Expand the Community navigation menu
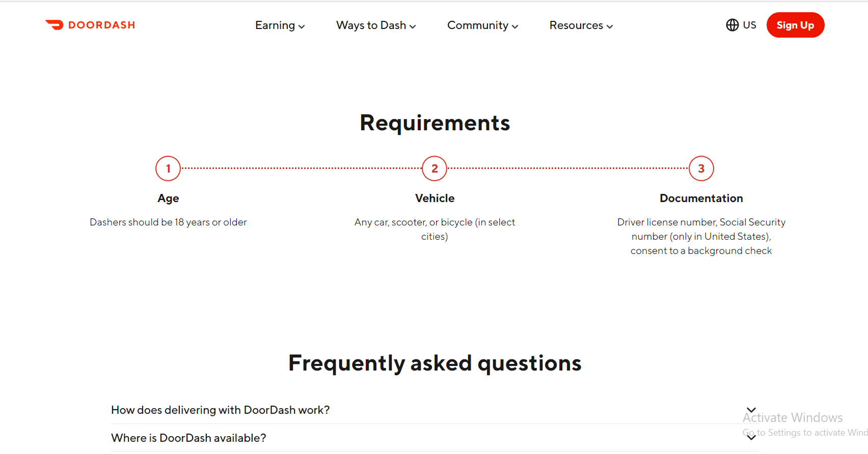The image size is (868, 454). 483,25
